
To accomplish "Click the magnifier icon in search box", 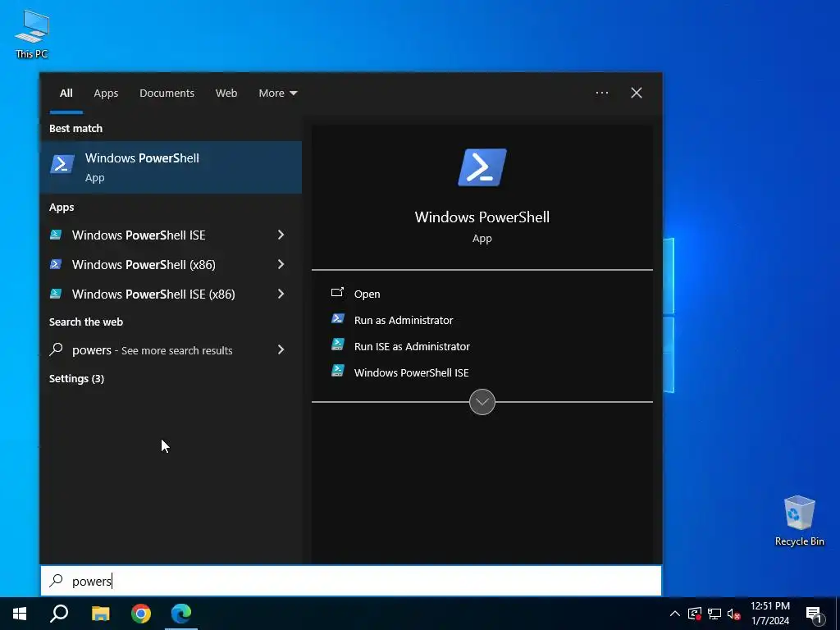I will (x=56, y=581).
